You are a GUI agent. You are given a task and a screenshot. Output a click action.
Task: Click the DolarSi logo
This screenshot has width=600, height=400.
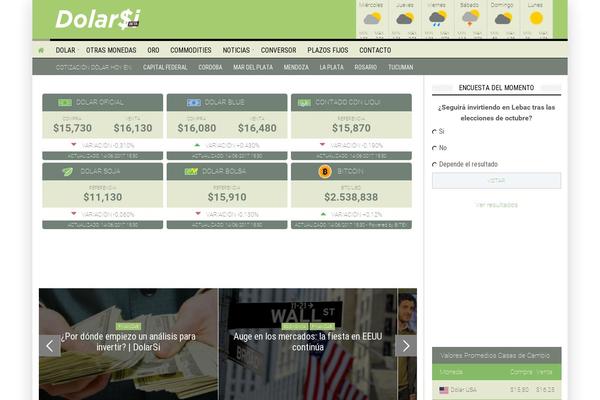coord(98,19)
